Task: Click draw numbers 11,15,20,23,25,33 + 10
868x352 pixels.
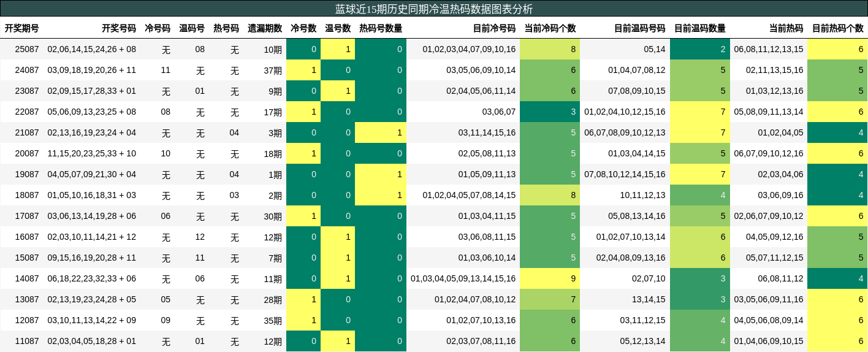Action: tap(92, 153)
